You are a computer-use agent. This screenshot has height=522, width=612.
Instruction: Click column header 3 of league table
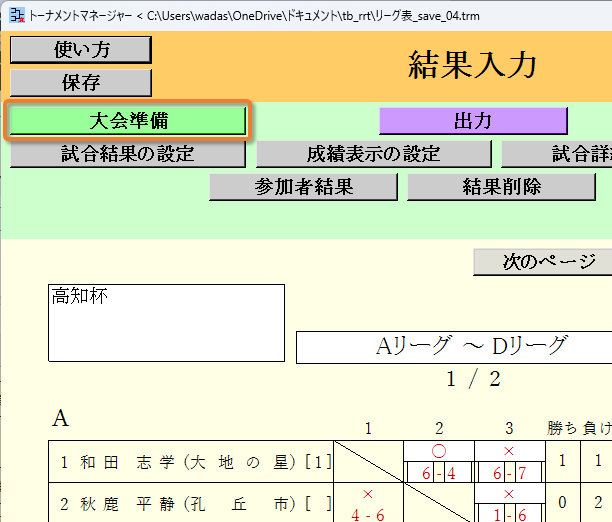509,428
